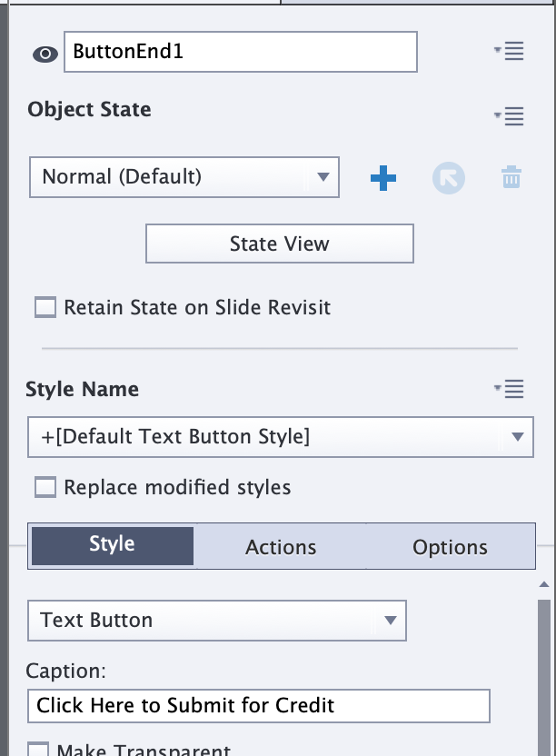Open the Object State section menu icon
The height and width of the screenshot is (756, 556).
510,116
